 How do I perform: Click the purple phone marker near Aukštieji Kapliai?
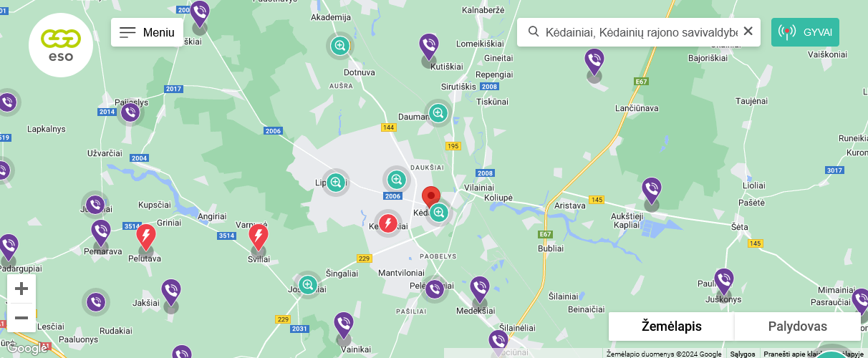pos(652,191)
